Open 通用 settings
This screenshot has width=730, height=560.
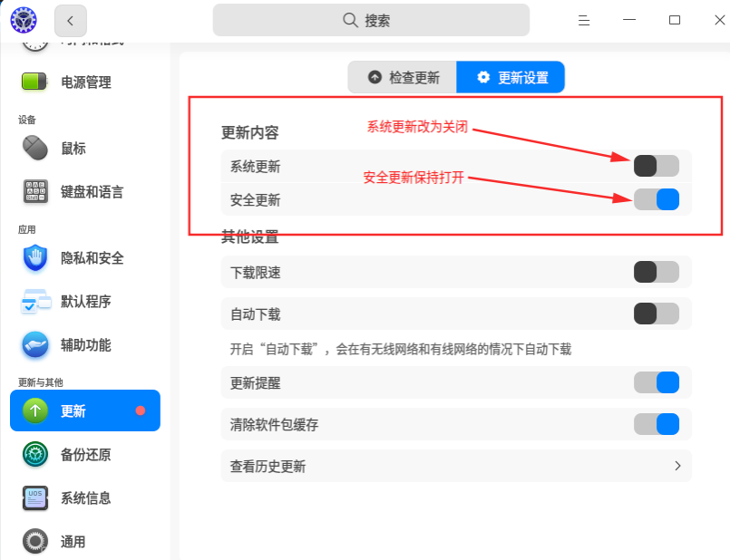click(x=85, y=542)
